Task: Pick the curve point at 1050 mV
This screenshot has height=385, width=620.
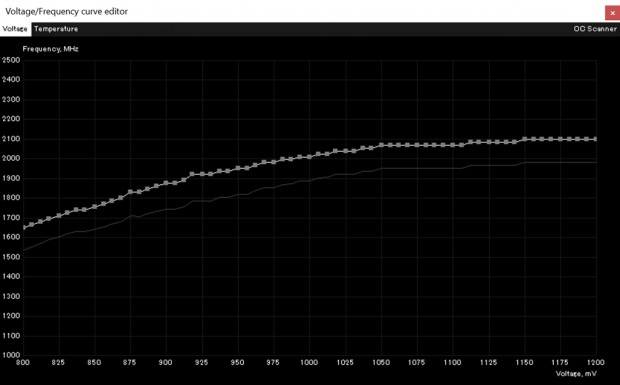Action: (381, 145)
